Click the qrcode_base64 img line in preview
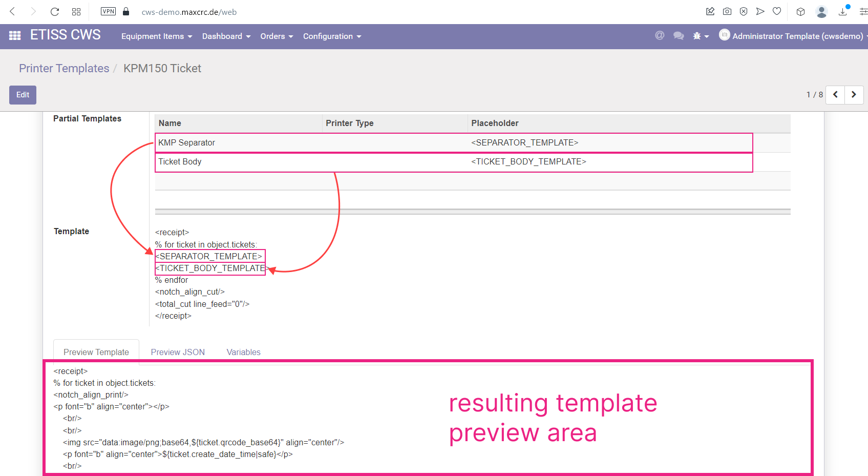868x476 pixels. [x=203, y=442]
